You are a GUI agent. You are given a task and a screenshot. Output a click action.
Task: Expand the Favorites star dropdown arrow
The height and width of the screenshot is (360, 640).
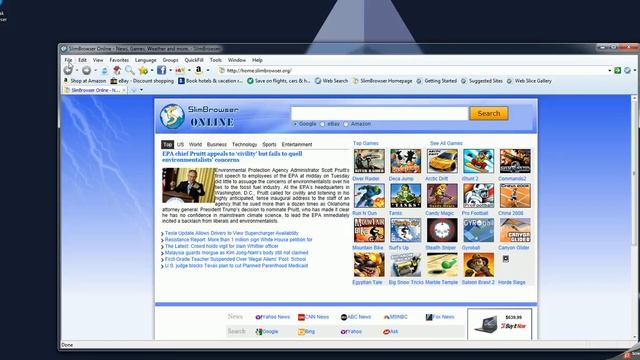152,71
